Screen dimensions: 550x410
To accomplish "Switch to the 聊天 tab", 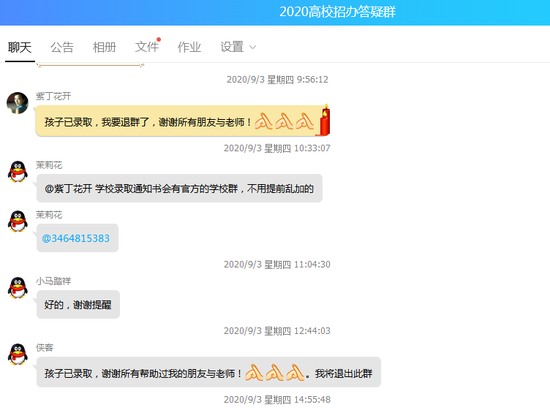I will (x=20, y=47).
